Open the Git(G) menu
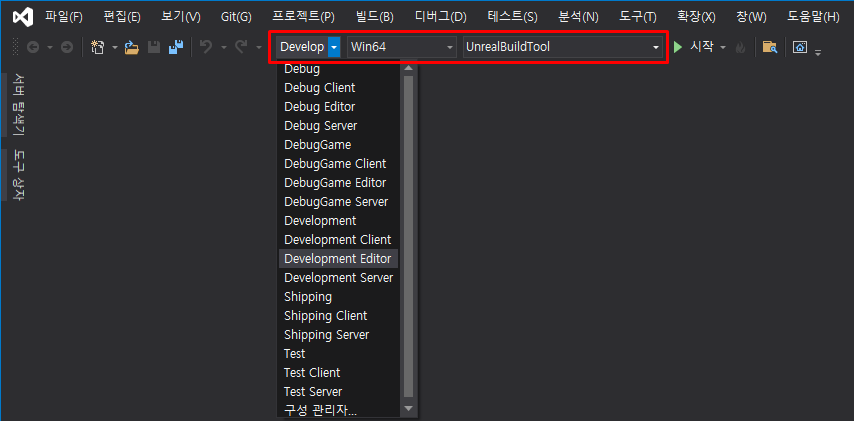 [x=236, y=17]
